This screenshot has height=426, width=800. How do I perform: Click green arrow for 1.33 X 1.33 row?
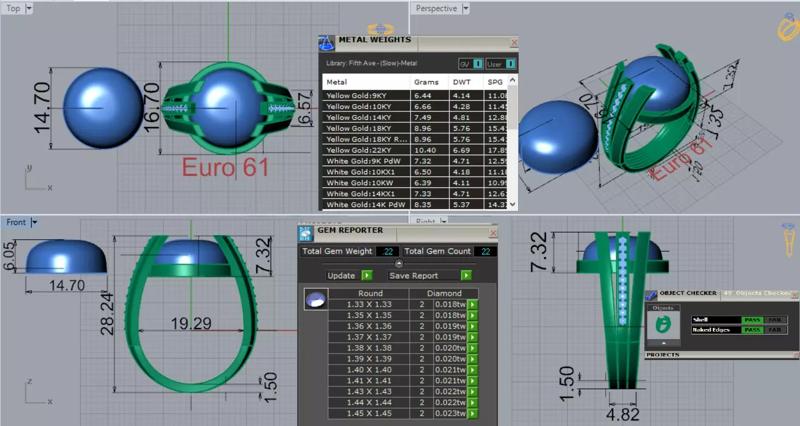click(x=473, y=305)
